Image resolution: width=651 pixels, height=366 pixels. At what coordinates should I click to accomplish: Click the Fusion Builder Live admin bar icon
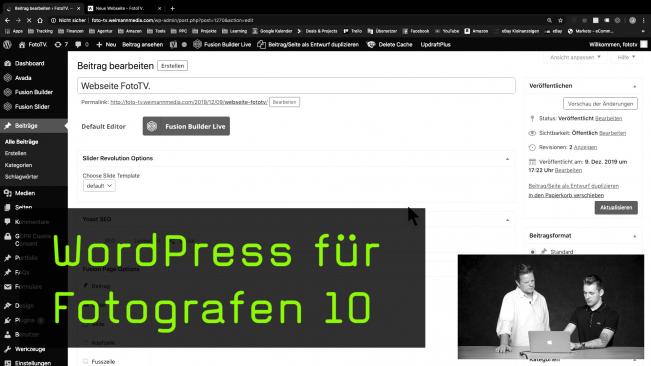(198, 44)
